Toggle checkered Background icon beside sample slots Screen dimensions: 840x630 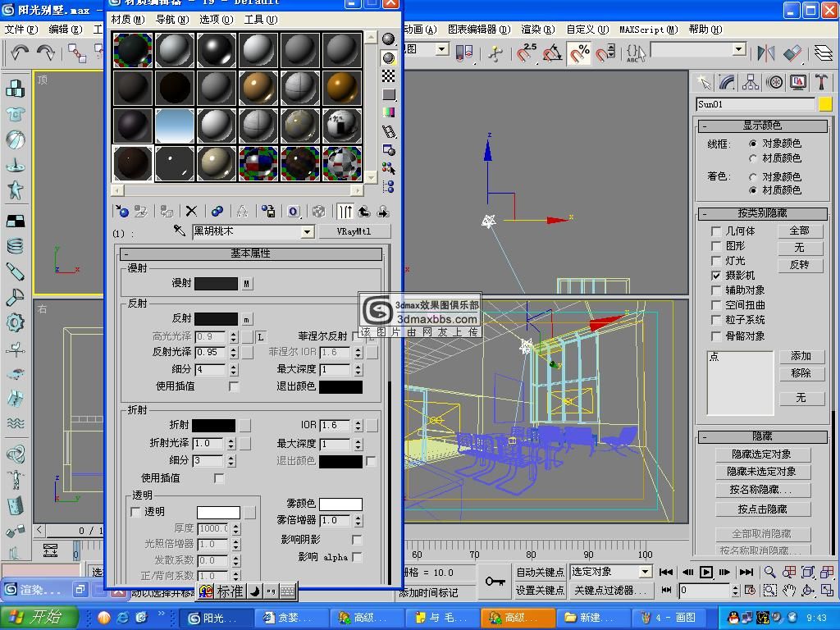(388, 76)
